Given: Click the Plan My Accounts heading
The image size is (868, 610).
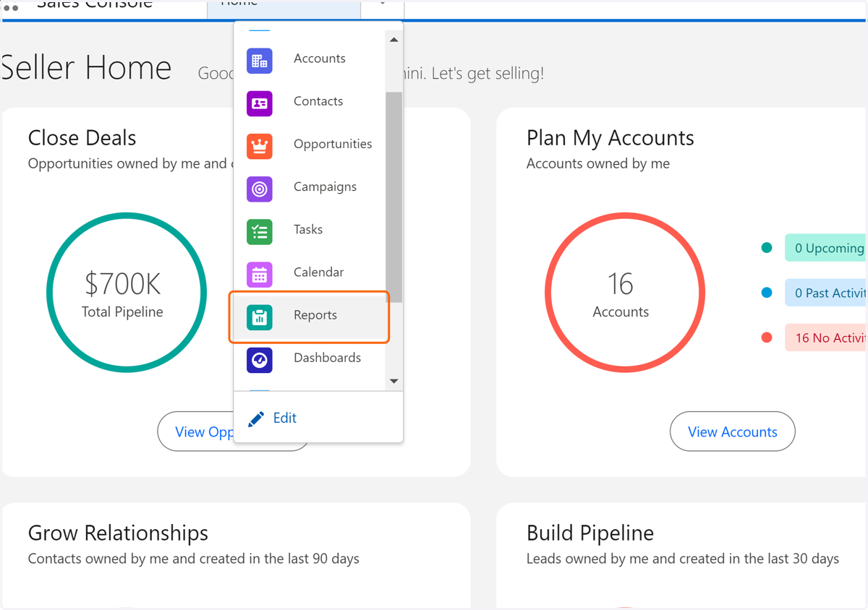Looking at the screenshot, I should tap(610, 137).
